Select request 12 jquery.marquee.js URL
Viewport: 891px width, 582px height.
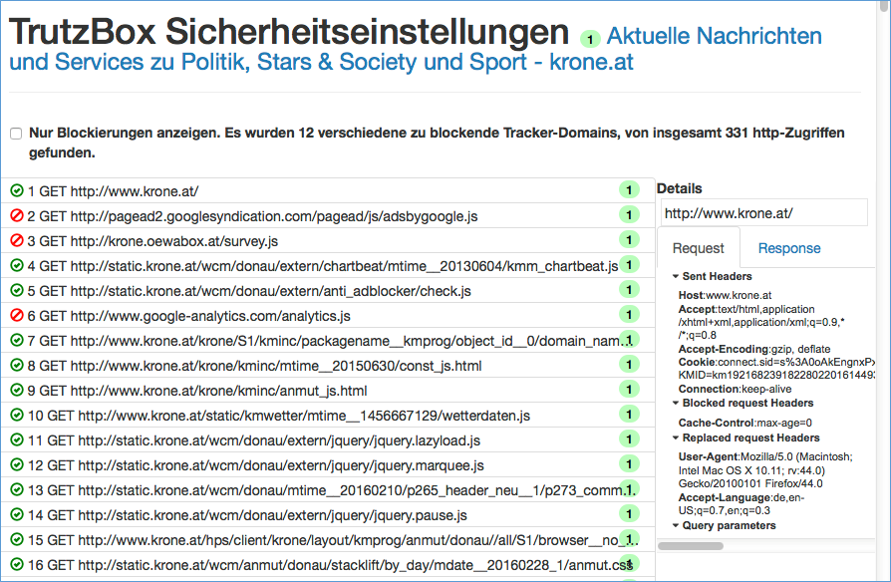coord(256,465)
